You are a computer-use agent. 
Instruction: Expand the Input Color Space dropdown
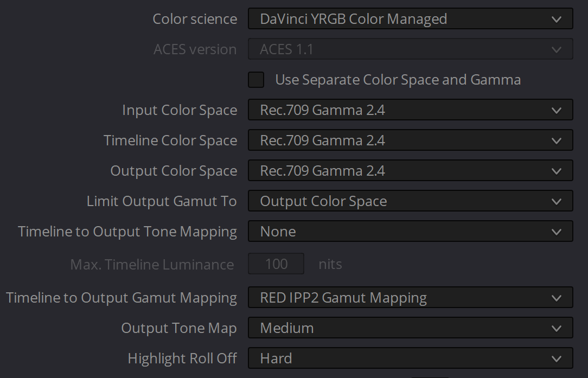pyautogui.click(x=410, y=110)
